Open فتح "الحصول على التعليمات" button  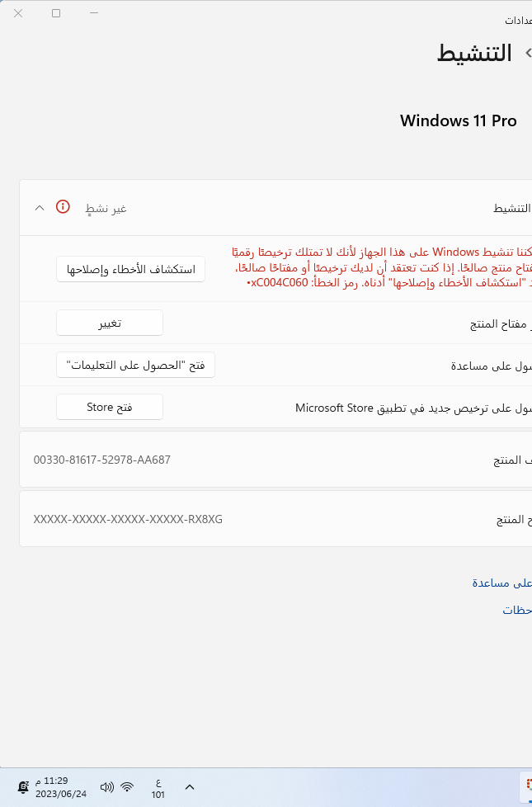point(135,365)
